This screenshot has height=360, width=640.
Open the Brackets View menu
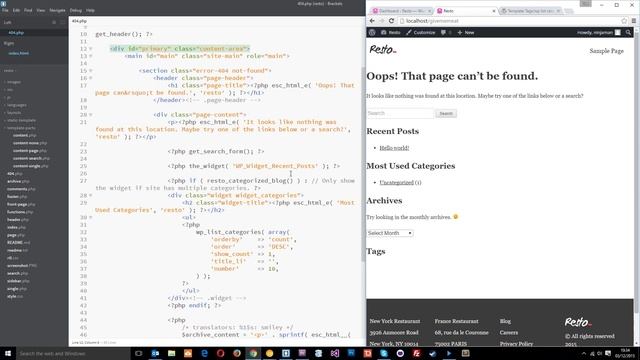(40, 10)
